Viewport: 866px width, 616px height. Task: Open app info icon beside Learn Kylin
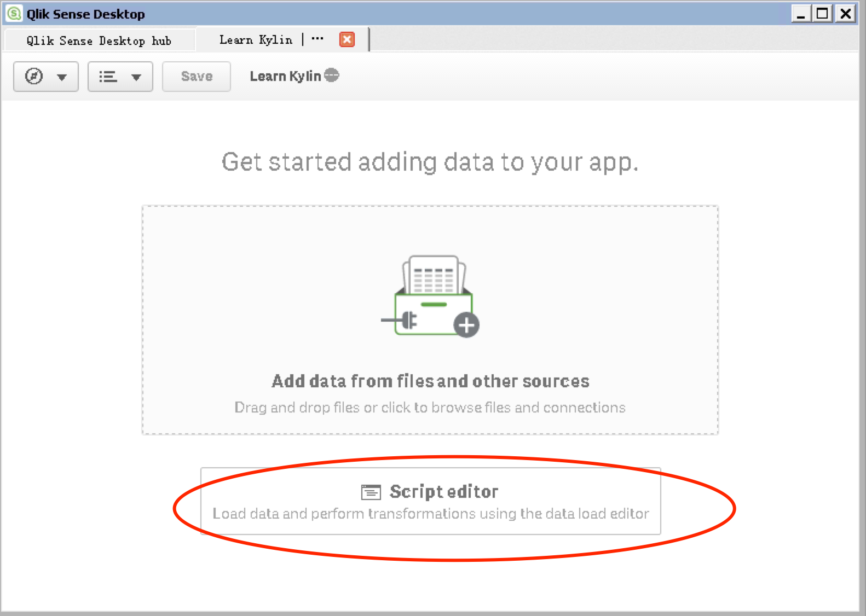point(332,75)
